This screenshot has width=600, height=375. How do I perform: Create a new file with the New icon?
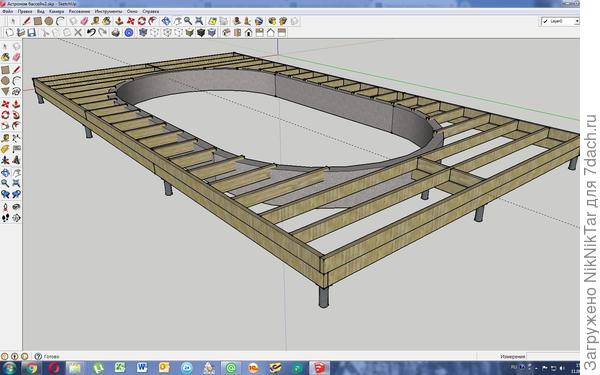click(10, 33)
